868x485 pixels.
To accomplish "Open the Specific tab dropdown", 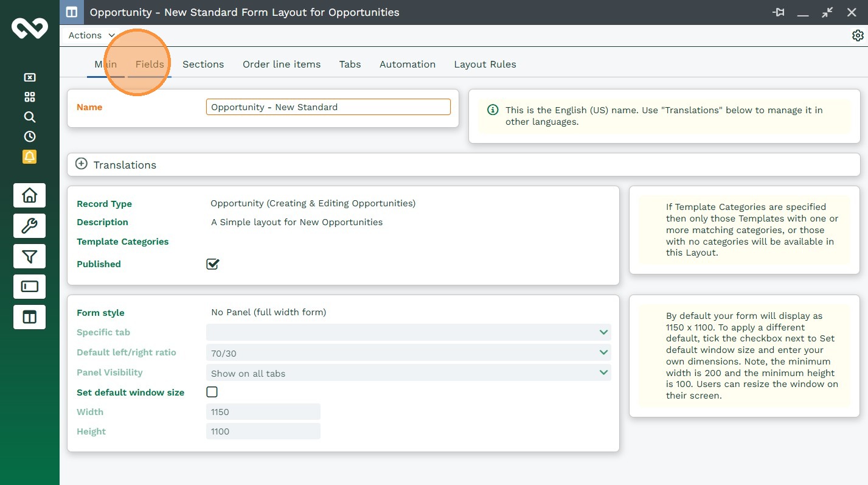I will (408, 332).
